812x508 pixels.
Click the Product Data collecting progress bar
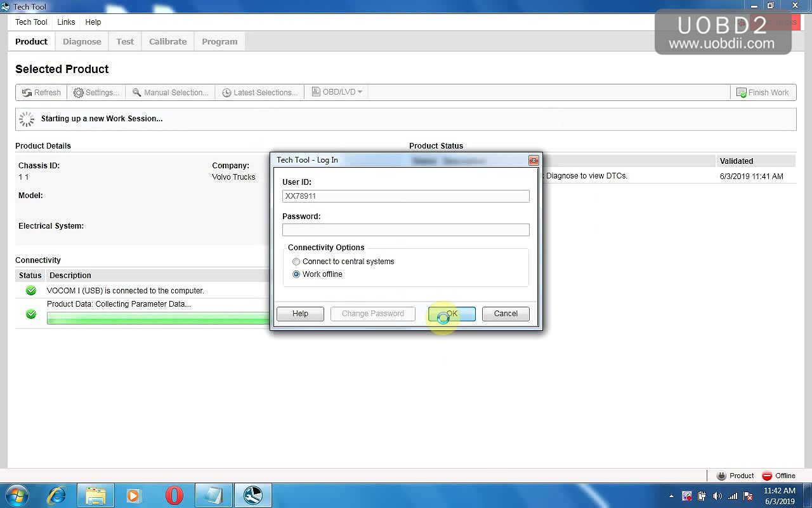159,317
